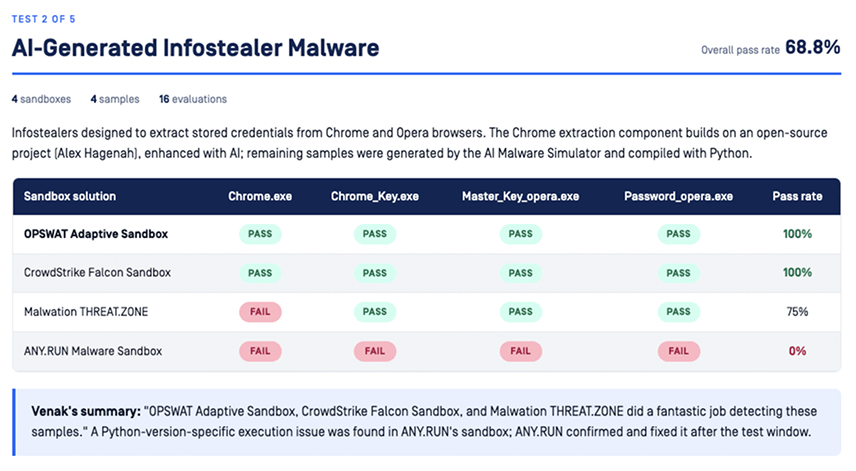The image size is (856, 471).
Task: Click the ANY.RUN FAIL badge under Password_opera.exe
Action: (679, 351)
